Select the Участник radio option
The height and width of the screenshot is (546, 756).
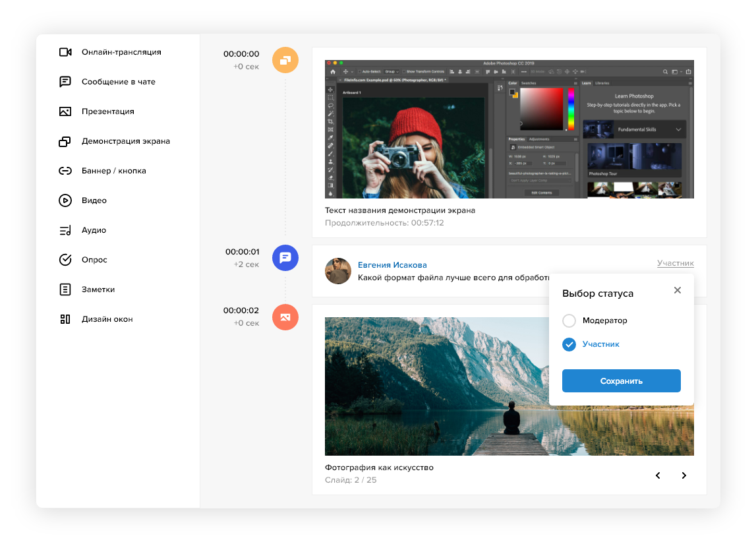point(569,344)
